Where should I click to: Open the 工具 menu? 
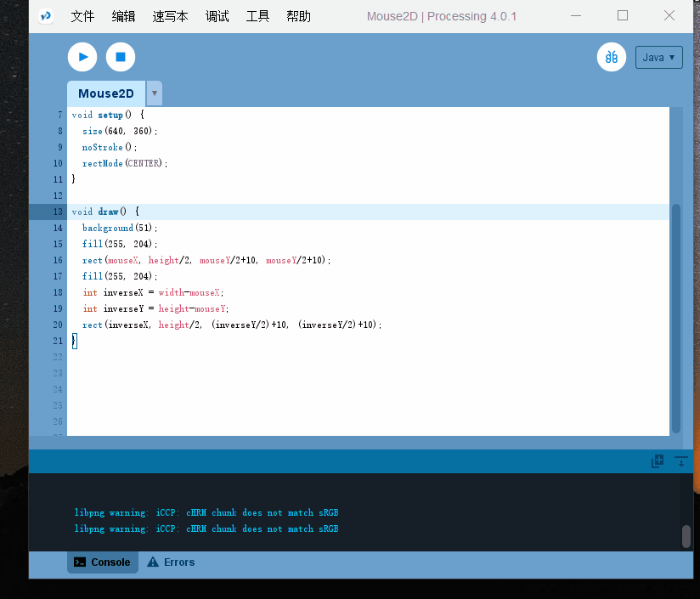(257, 15)
